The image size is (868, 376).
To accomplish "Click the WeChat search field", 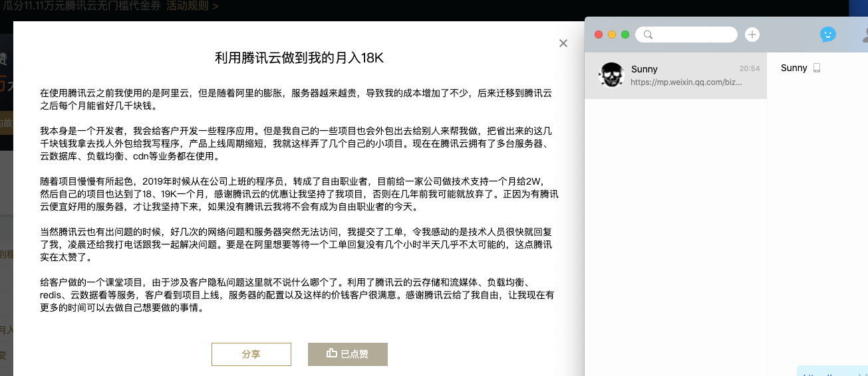I will (x=686, y=35).
